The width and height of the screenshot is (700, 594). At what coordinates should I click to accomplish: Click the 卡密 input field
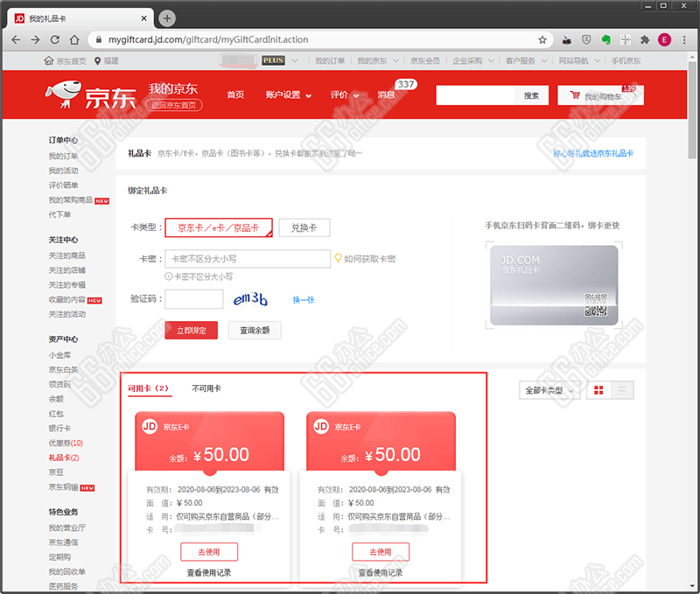click(x=248, y=259)
